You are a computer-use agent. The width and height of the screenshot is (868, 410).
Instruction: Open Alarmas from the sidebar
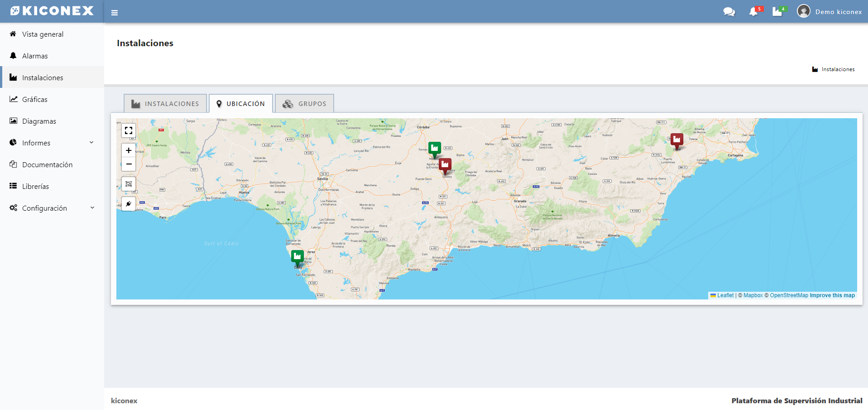point(35,56)
